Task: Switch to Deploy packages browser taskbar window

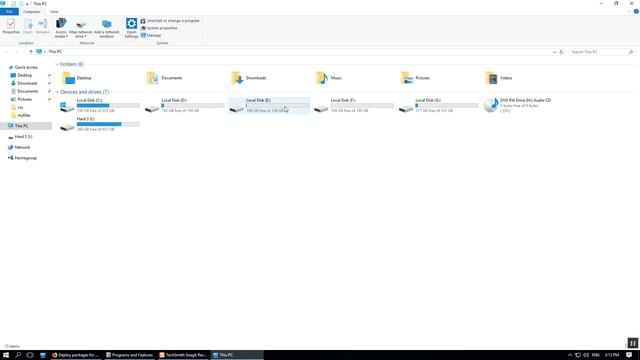Action: pyautogui.click(x=75, y=355)
